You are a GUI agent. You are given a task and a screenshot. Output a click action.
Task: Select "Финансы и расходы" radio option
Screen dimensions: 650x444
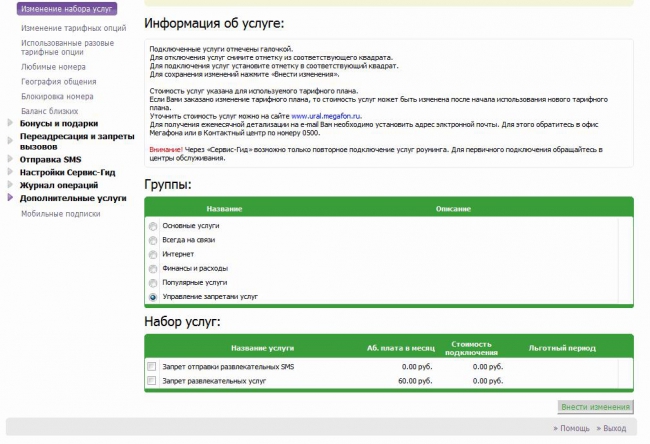coord(153,269)
